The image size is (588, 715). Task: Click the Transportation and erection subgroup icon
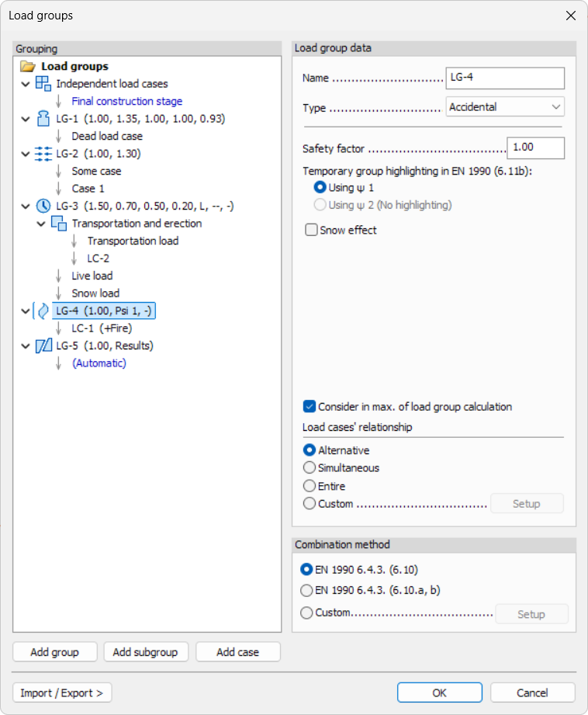point(59,224)
